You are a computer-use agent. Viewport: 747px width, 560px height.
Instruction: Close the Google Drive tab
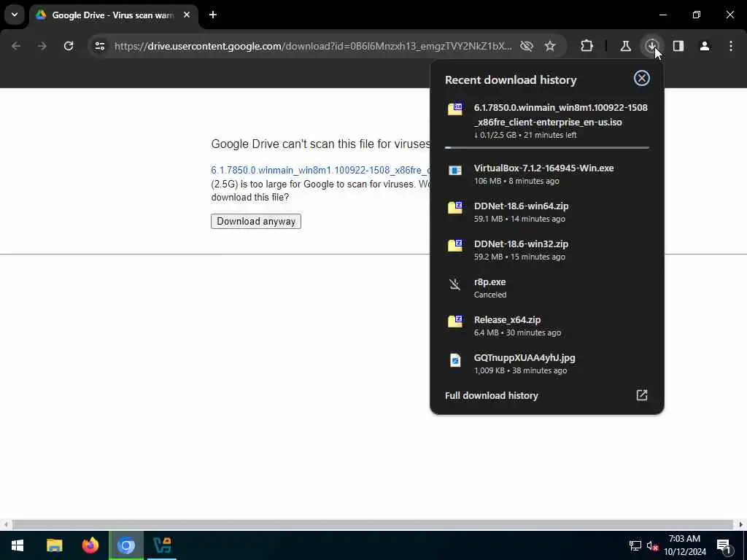point(187,15)
